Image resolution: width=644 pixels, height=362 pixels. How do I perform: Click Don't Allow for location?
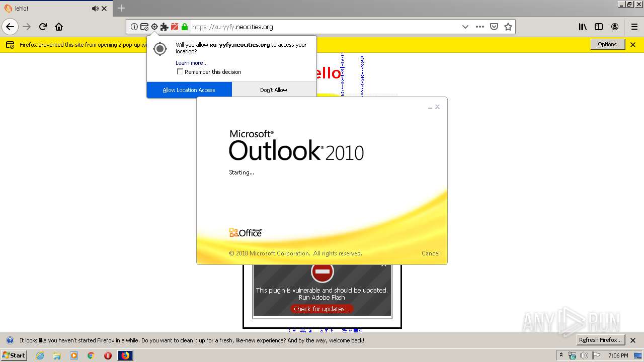[274, 90]
